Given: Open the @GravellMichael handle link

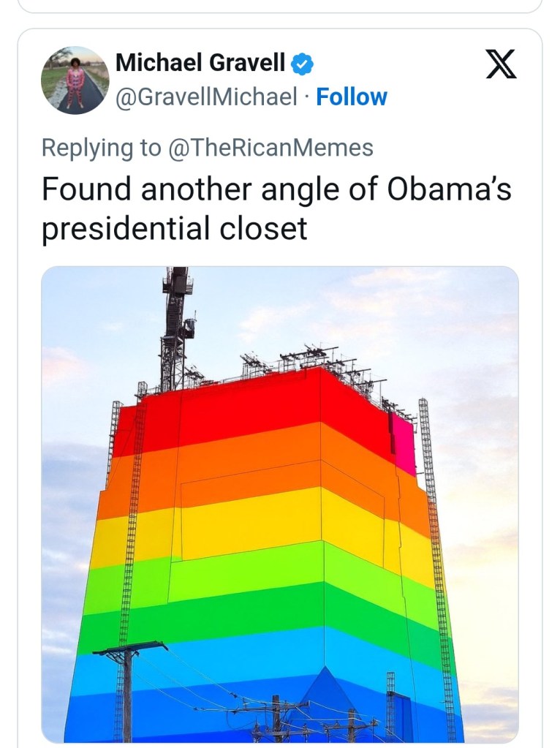Looking at the screenshot, I should point(207,97).
